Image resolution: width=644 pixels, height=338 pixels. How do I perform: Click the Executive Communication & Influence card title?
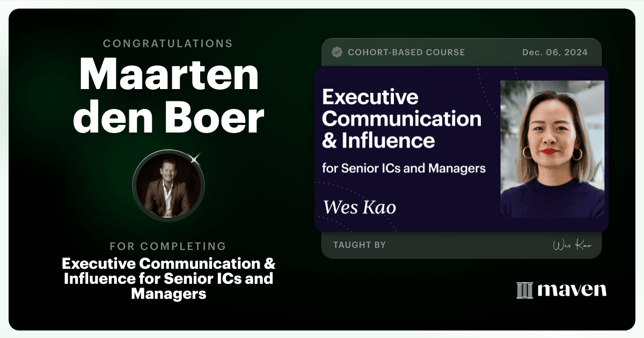click(x=401, y=119)
